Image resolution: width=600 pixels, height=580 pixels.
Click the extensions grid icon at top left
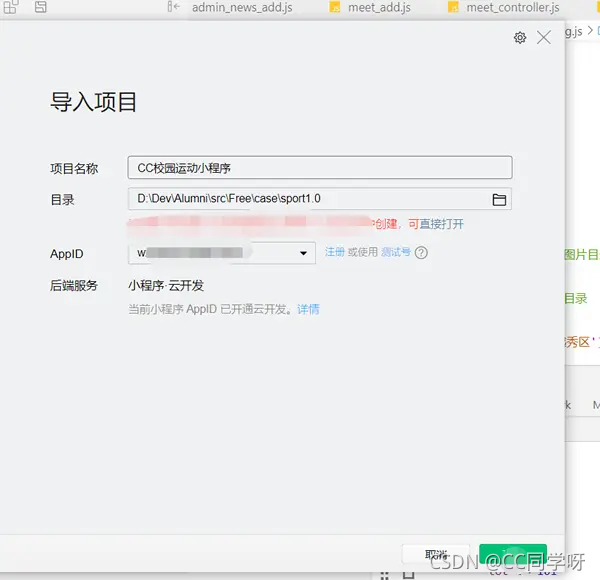click(x=10, y=7)
